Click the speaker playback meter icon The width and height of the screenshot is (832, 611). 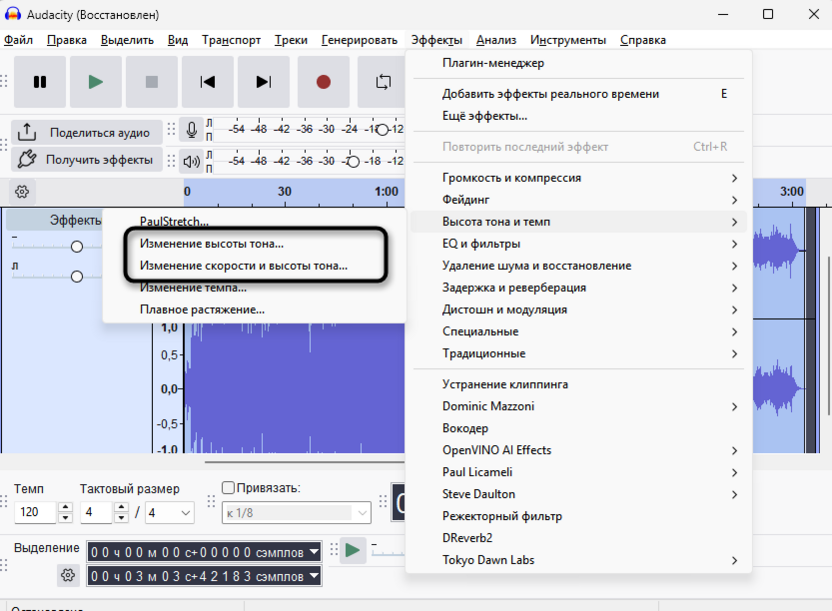[x=192, y=161]
